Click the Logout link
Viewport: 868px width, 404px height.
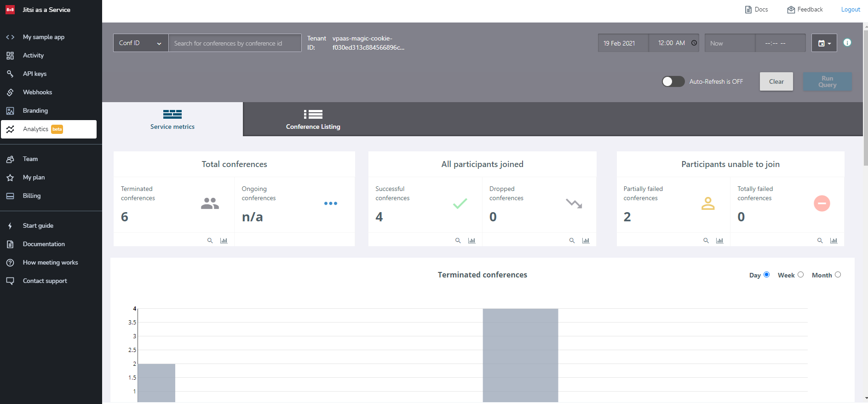851,9
